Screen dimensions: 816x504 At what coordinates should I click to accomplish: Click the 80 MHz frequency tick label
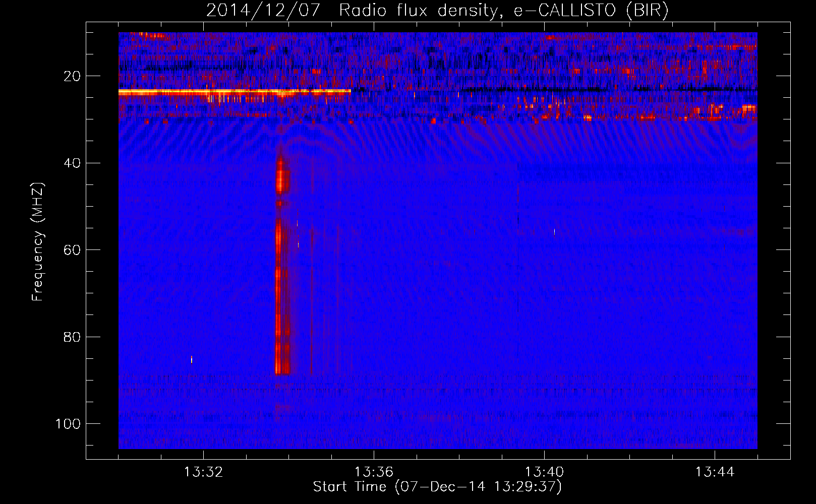click(x=73, y=337)
